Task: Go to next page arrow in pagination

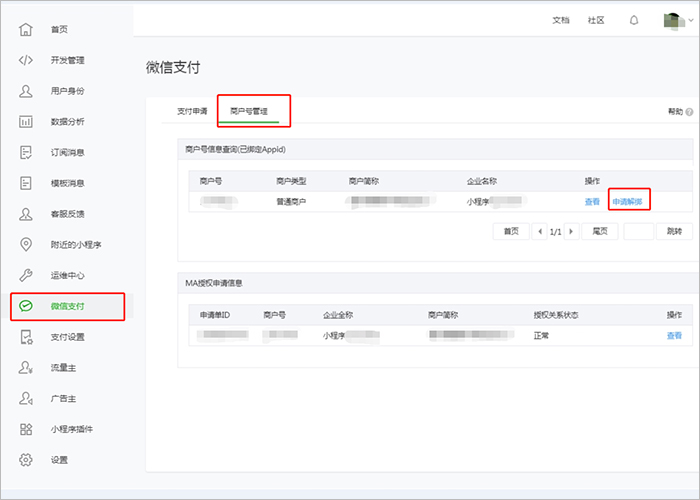Action: [x=571, y=231]
